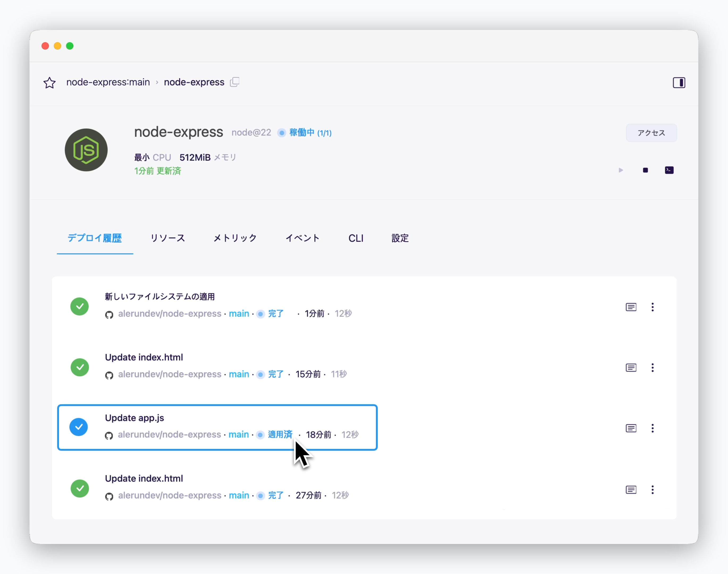Click main branch link in 18分前 row
This screenshot has width=728, height=574.
click(x=239, y=434)
